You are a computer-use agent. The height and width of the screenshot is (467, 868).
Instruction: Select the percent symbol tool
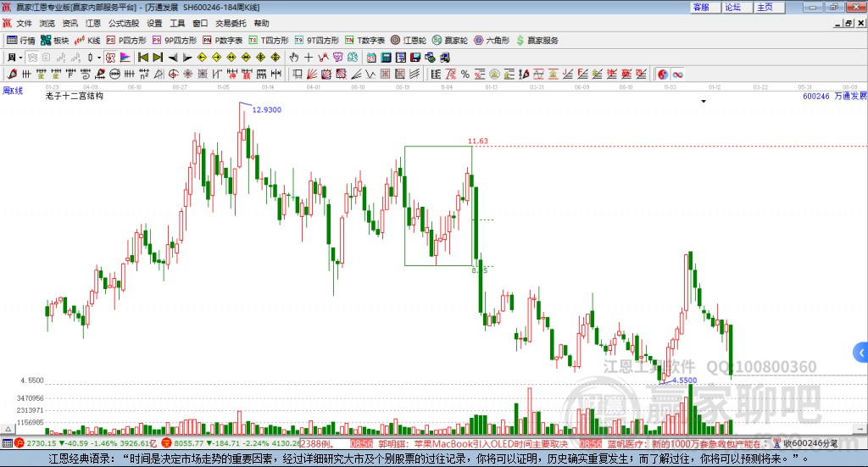point(465,74)
